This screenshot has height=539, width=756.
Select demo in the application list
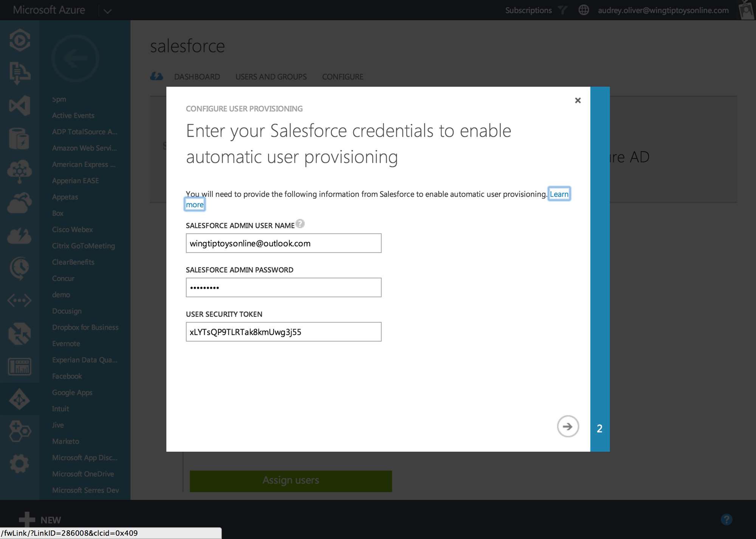(x=61, y=295)
